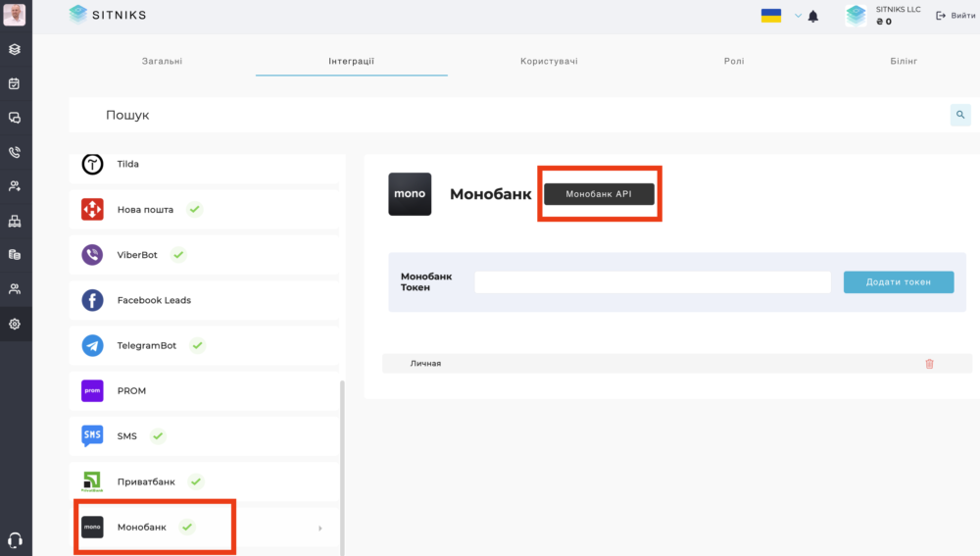Open the stacked layers sidebar icon
The image size is (980, 556).
(15, 49)
